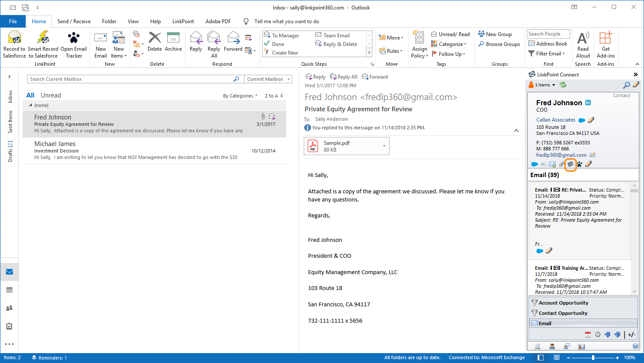Image resolution: width=644 pixels, height=363 pixels.
Task: Open Current Mailbox scope dropdown
Action: pos(268,79)
